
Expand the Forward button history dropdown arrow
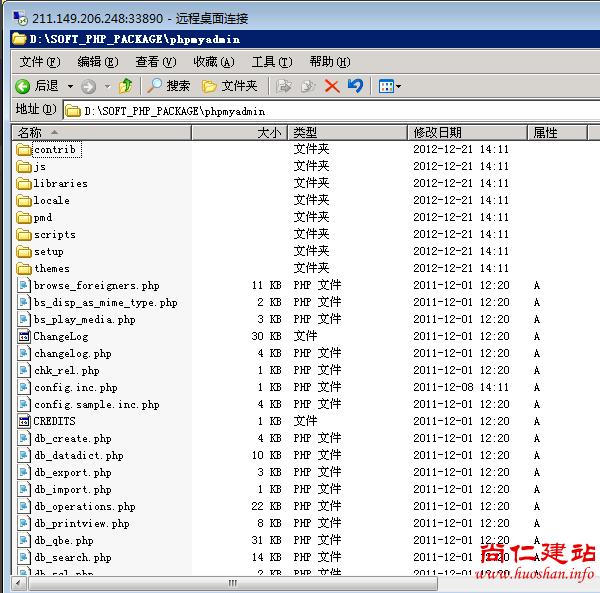pos(106,87)
